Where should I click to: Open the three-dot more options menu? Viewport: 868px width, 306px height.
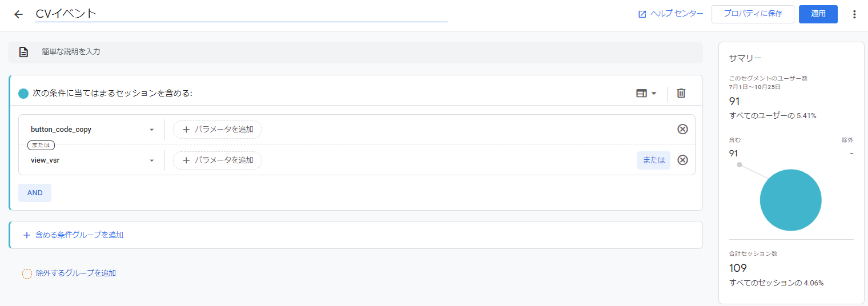pos(854,14)
